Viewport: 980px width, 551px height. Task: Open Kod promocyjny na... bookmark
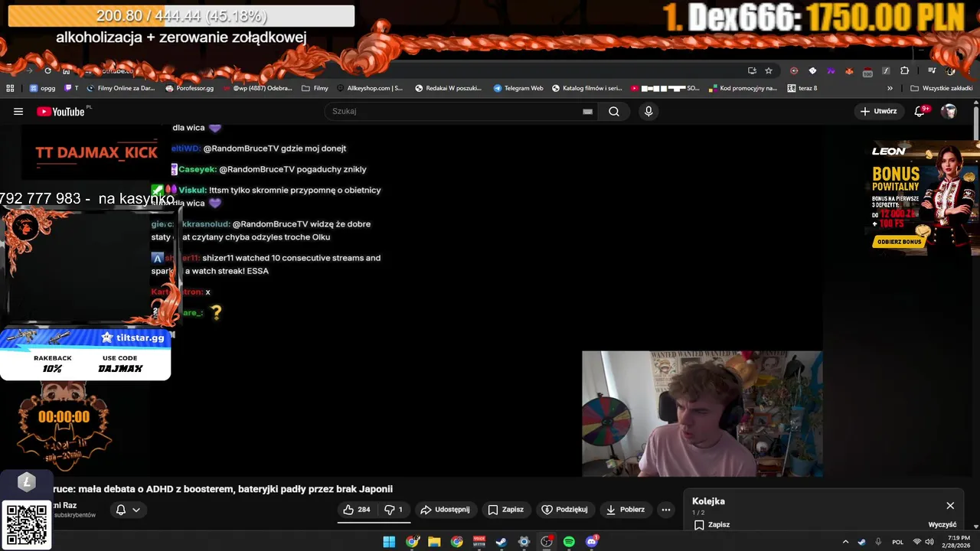[x=743, y=88]
